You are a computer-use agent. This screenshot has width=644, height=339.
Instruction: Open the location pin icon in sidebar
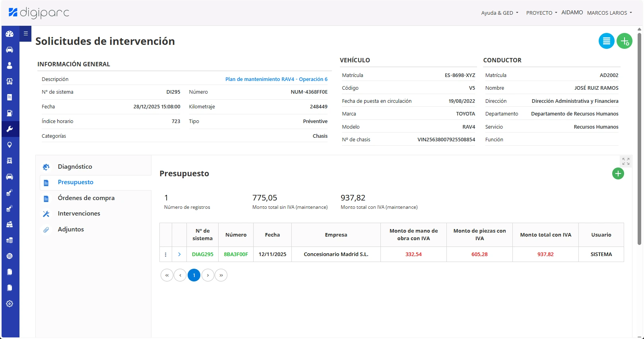coord(10,145)
